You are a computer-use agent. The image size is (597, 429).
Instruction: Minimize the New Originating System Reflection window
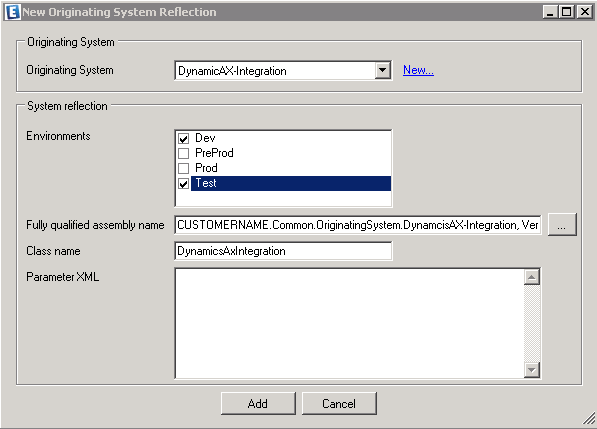coord(550,12)
